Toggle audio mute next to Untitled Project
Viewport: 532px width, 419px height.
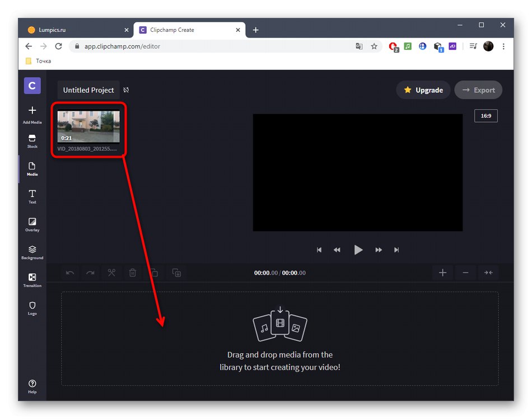pyautogui.click(x=126, y=90)
